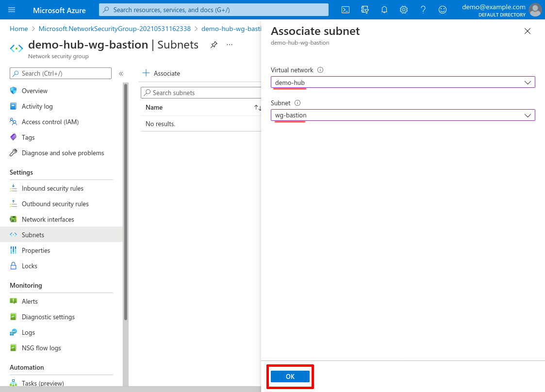Click the user account avatar
This screenshot has width=545, height=392.
point(535,10)
